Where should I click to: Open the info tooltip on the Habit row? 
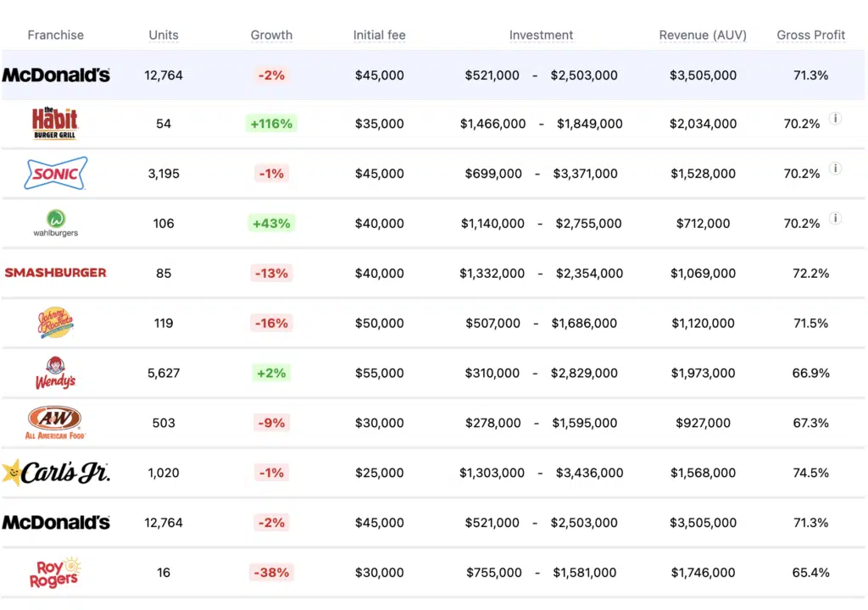point(835,119)
